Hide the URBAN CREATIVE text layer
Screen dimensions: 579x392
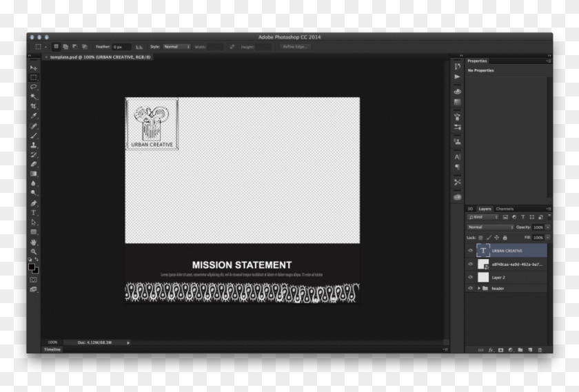[470, 251]
